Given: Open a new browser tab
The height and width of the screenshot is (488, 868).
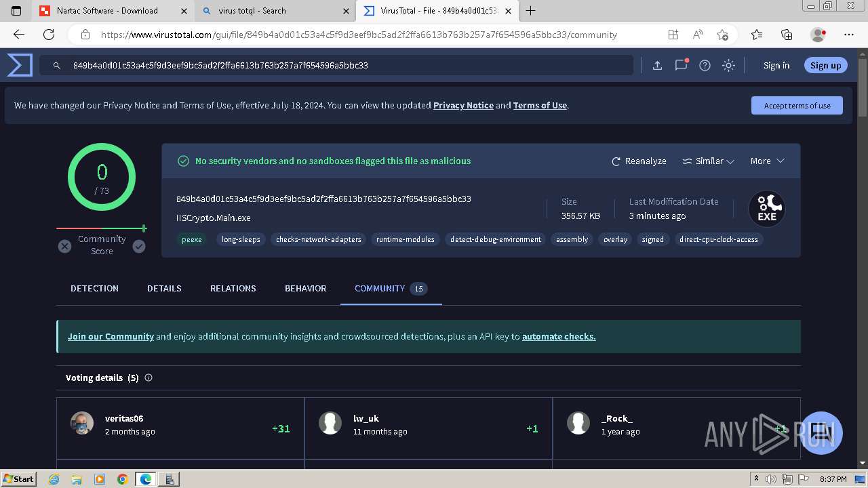Looking at the screenshot, I should coord(531,11).
